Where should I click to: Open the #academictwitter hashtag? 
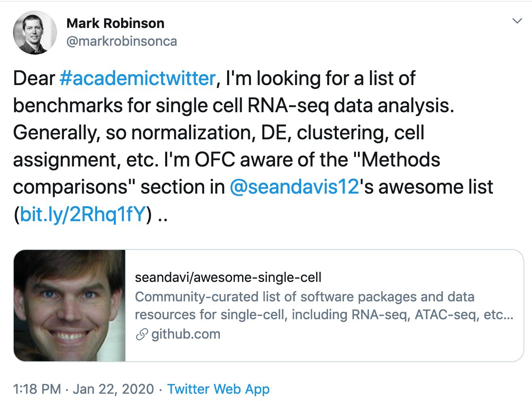tap(138, 78)
